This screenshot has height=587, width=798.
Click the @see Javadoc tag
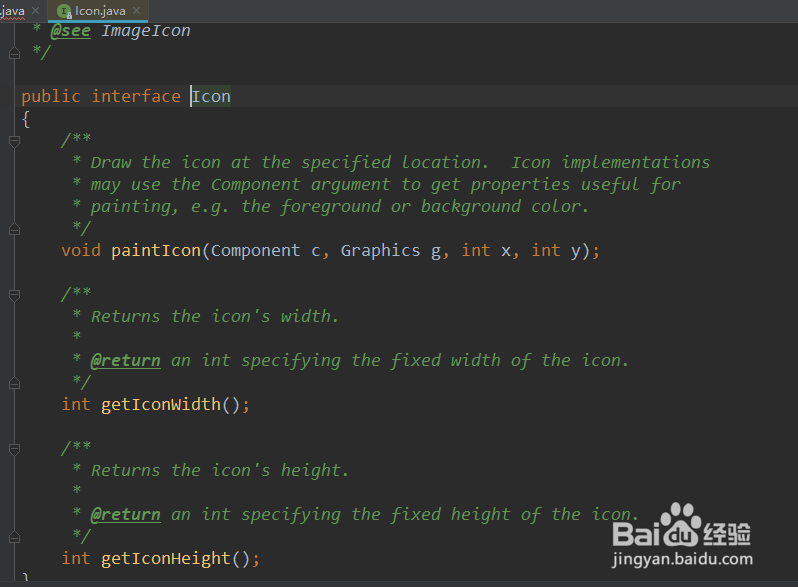tap(70, 30)
